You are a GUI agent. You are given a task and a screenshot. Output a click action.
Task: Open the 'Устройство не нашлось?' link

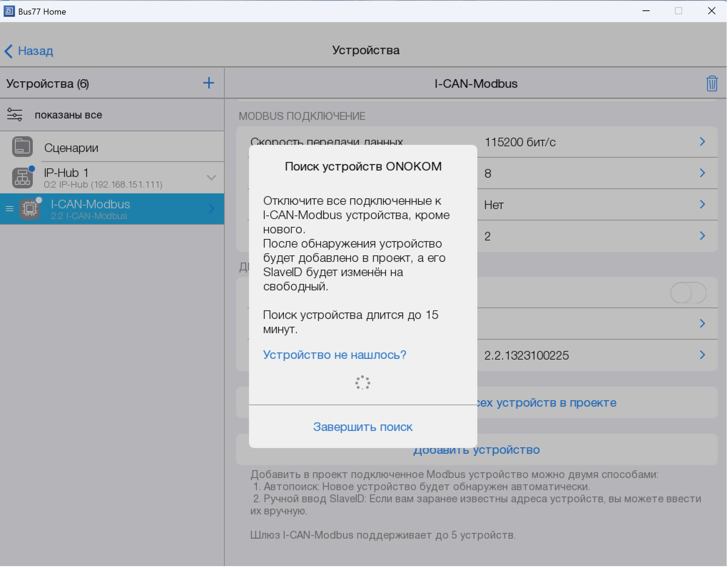pos(334,355)
